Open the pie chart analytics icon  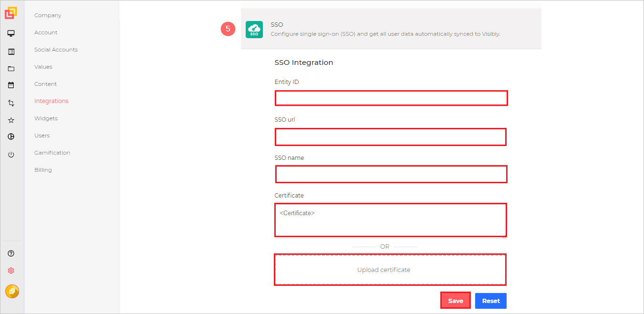11,136
